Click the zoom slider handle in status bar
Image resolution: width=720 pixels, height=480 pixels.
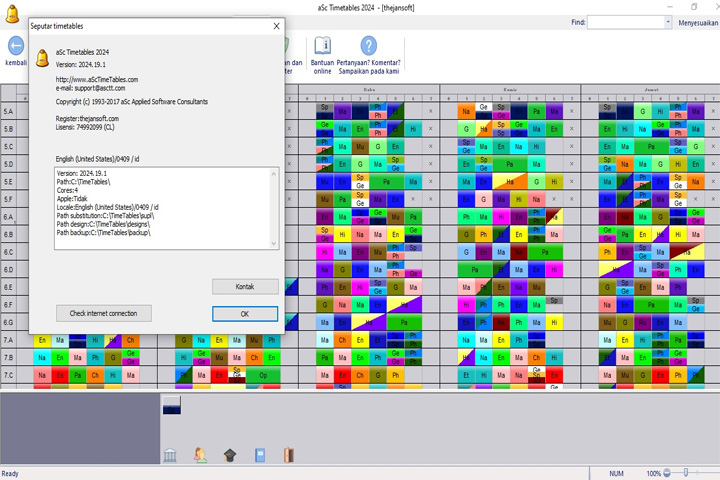point(686,473)
